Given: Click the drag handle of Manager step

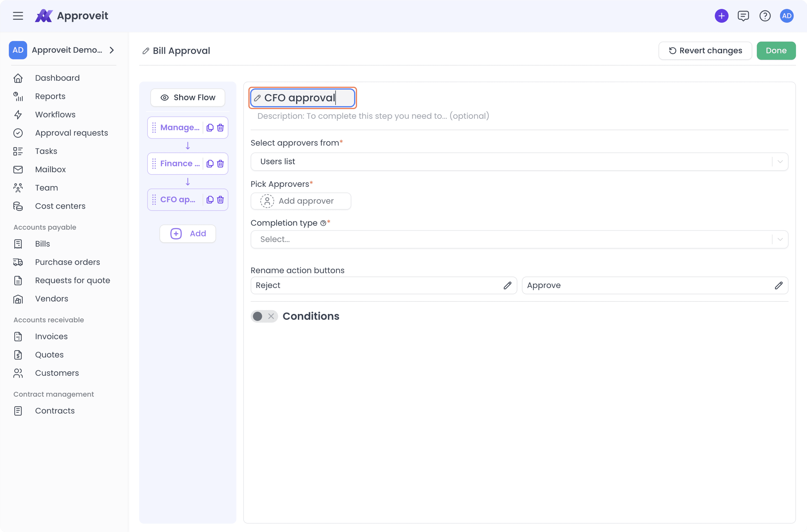Looking at the screenshot, I should (154, 128).
